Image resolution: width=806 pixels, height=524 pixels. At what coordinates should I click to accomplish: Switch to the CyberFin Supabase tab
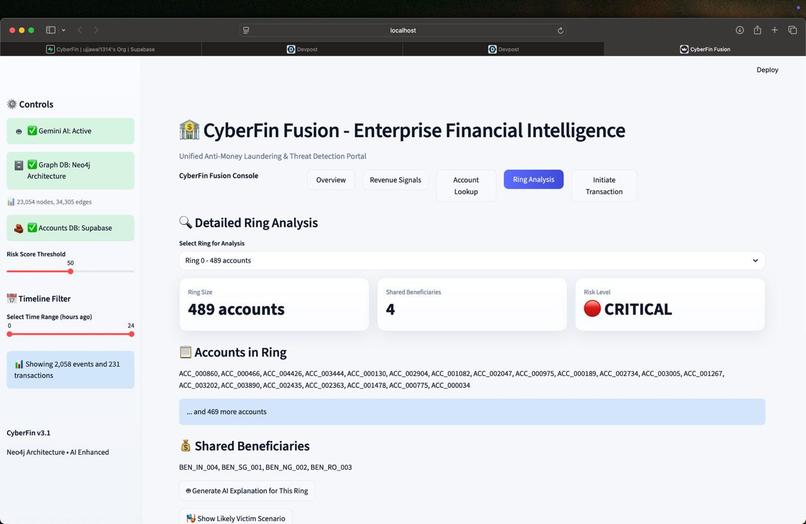(x=101, y=49)
